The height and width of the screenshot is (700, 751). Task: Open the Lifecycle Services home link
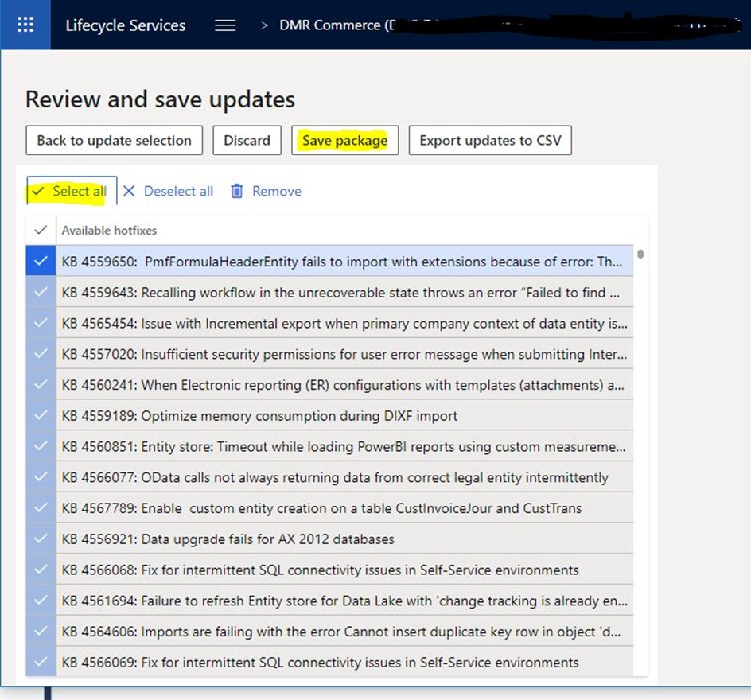(x=126, y=25)
